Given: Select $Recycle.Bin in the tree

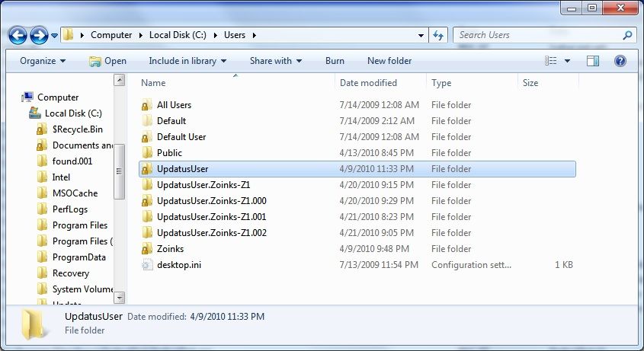Looking at the screenshot, I should 77,129.
